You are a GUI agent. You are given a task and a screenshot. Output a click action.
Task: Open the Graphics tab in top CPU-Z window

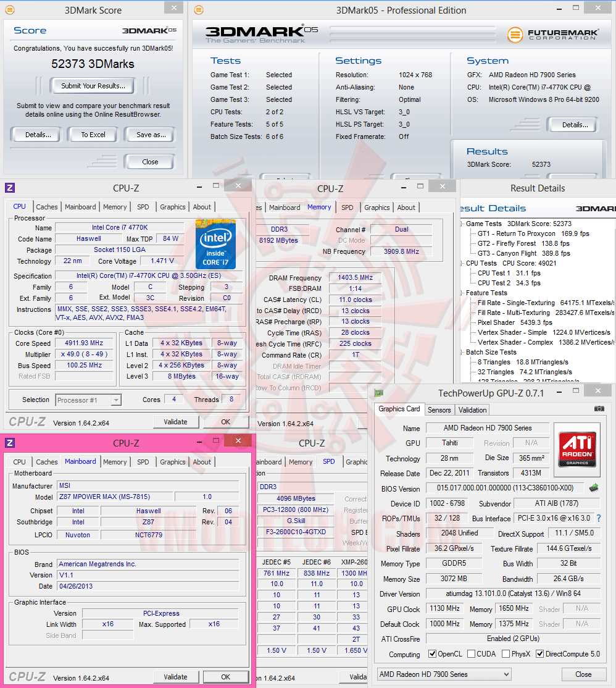[172, 207]
